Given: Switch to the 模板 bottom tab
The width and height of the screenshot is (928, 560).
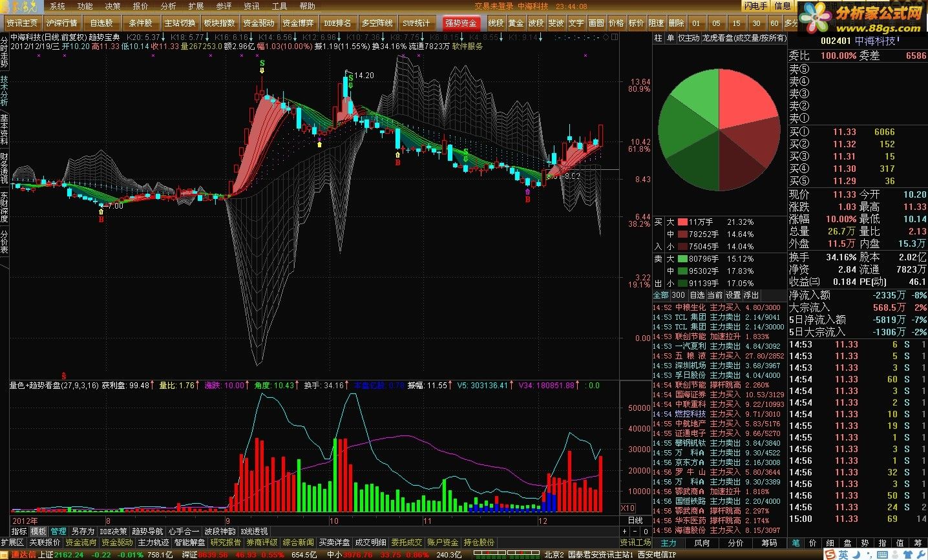Looking at the screenshot, I should (39, 531).
